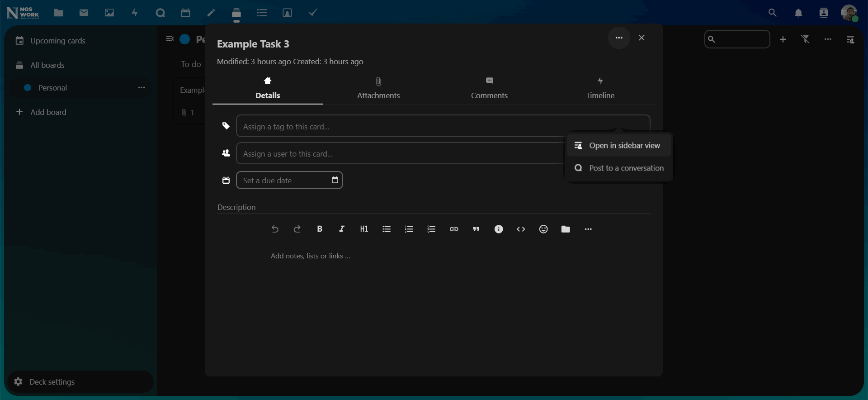This screenshot has height=400, width=868.
Task: Open the user avatar menu
Action: [849, 13]
